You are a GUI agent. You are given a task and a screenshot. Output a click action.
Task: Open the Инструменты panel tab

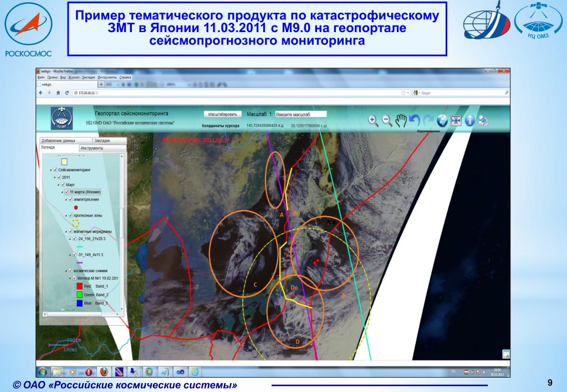pos(103,148)
